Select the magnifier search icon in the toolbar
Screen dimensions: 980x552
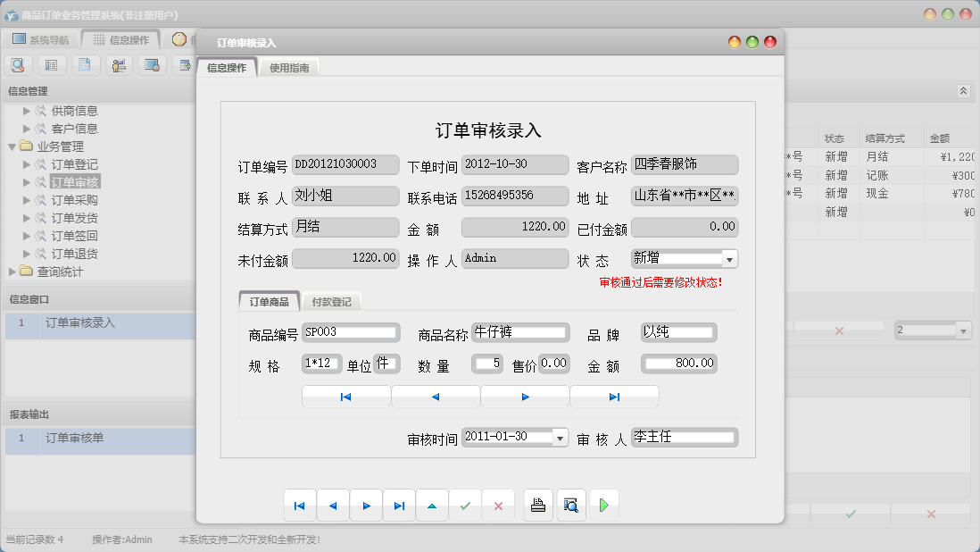(18, 65)
